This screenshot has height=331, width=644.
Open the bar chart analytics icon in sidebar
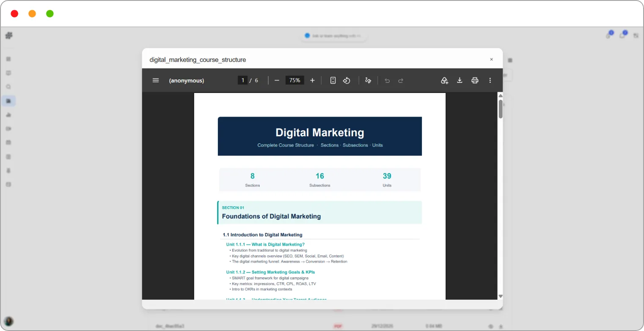point(8,115)
